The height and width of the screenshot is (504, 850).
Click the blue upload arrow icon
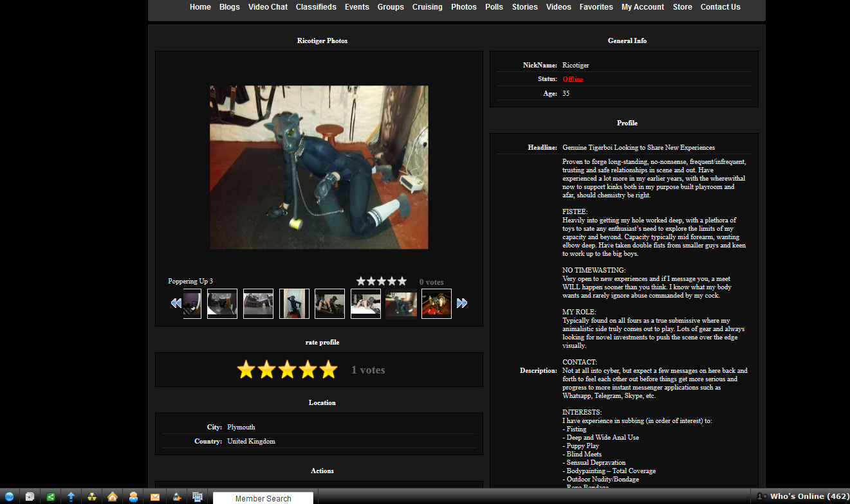point(71,496)
